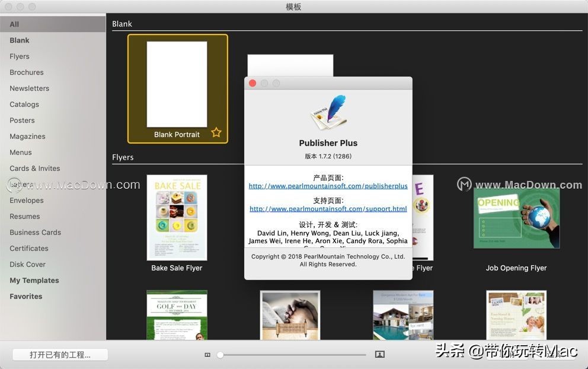Screen dimensions: 588x369
Task: Open the support.html support page link
Action: pos(328,209)
